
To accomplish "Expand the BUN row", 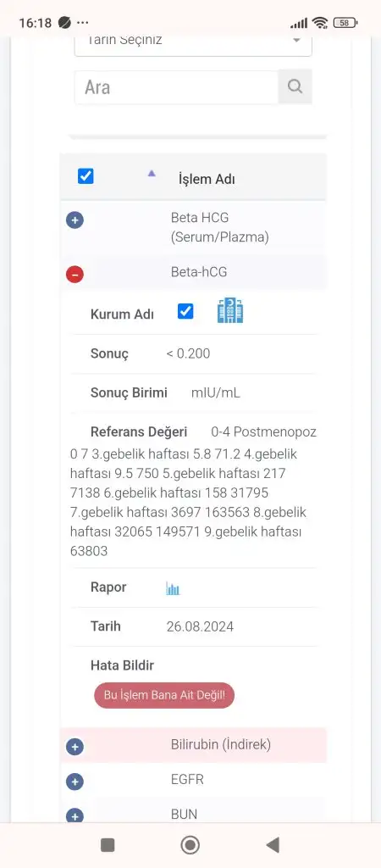I will coord(75,816).
